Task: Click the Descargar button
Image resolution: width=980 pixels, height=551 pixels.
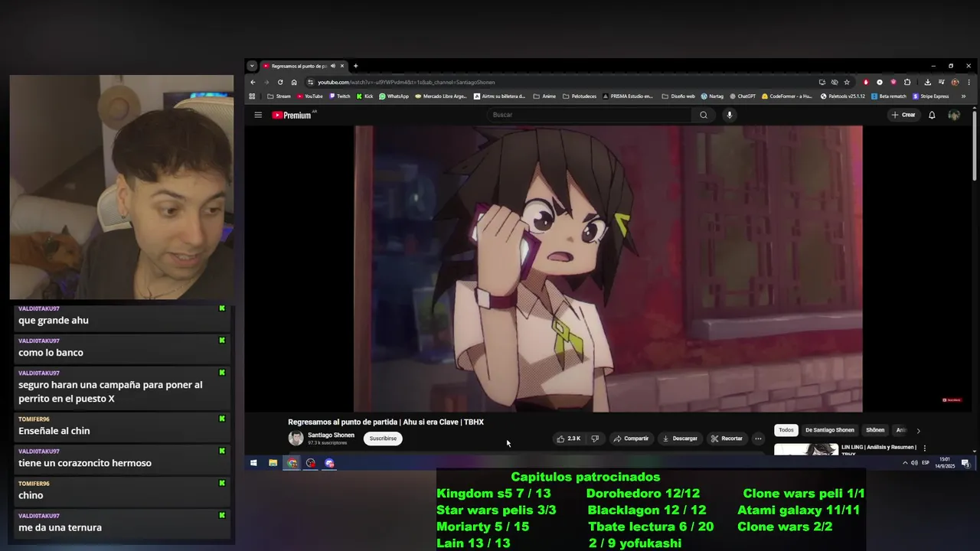Action: pyautogui.click(x=680, y=439)
